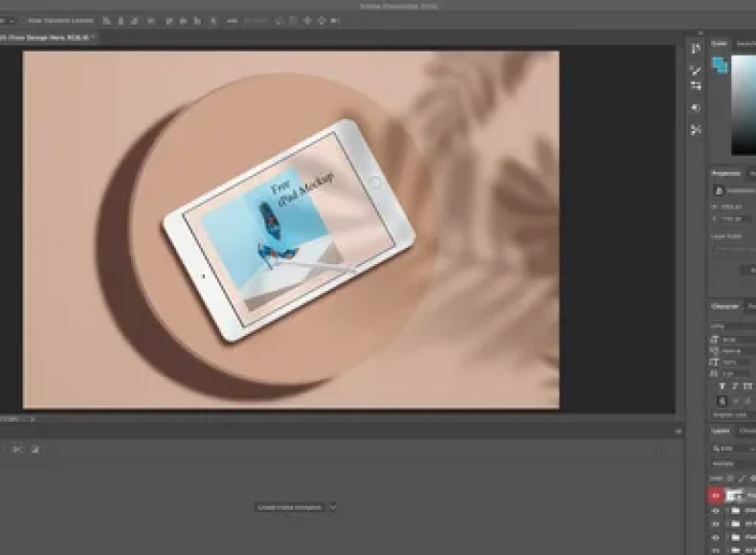Toggle the Show Transform Controls checkbox
The height and width of the screenshot is (555, 756).
(x=22, y=20)
